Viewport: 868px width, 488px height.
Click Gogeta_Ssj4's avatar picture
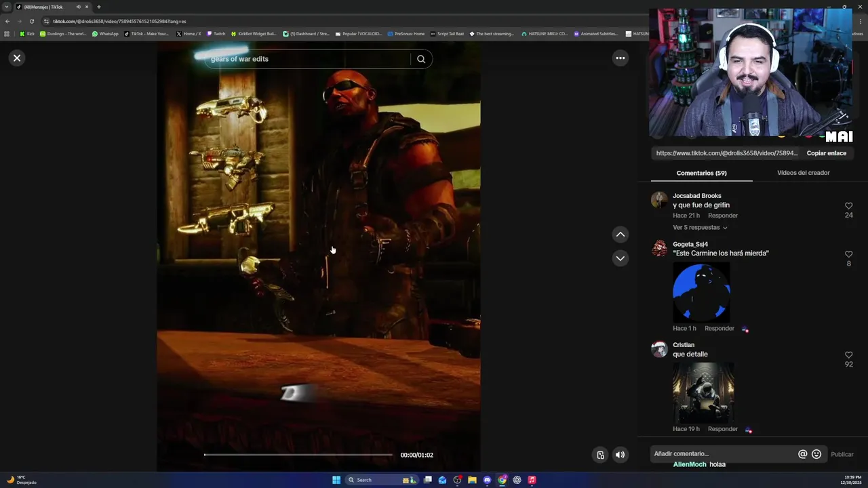coord(659,248)
